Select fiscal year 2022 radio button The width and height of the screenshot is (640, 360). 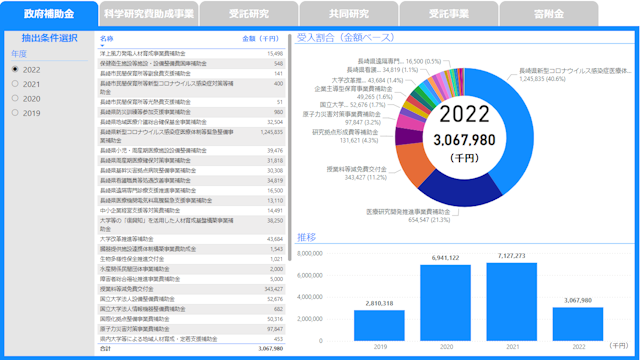(x=15, y=69)
